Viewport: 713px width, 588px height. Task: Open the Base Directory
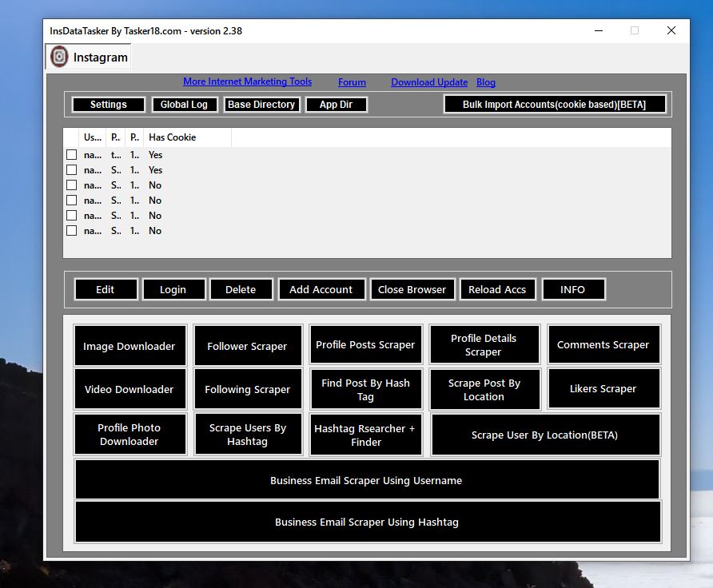tap(261, 105)
